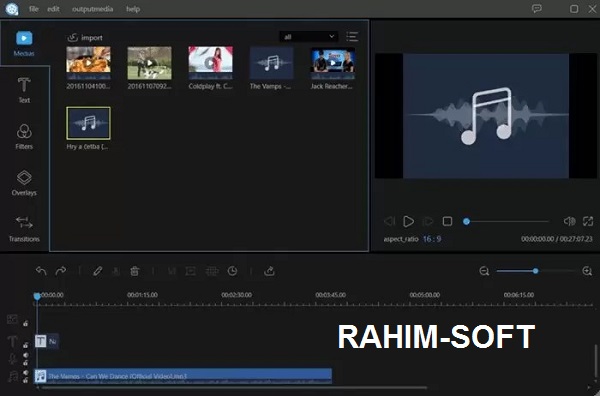Click the microphone voice track icon

pos(13,359)
